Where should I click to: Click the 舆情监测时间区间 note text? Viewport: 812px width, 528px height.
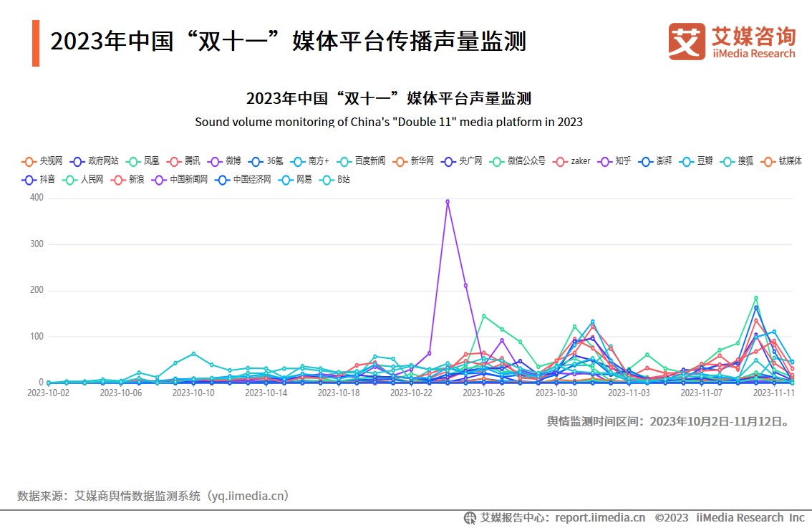tap(670, 422)
